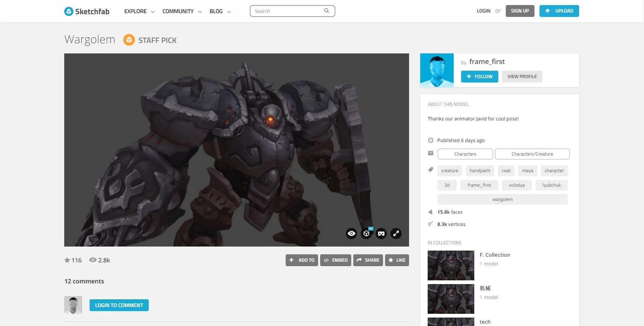Open View Profile for frame_first
644x326 pixels.
point(522,76)
